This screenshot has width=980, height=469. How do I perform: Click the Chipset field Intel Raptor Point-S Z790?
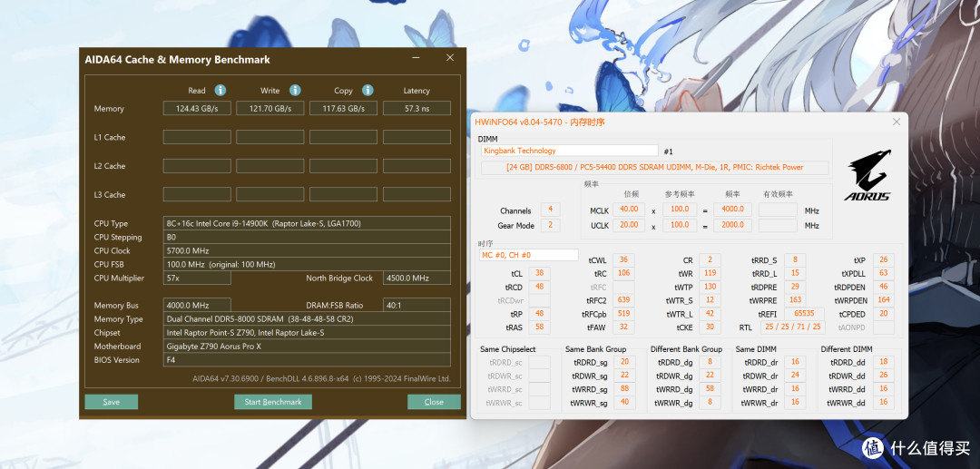pyautogui.click(x=307, y=333)
